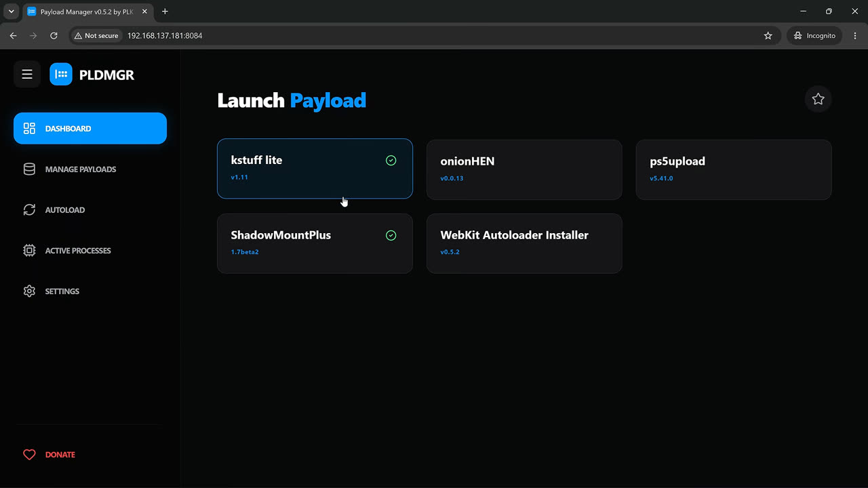
Task: Open the tab search dropdown arrow
Action: point(11,12)
